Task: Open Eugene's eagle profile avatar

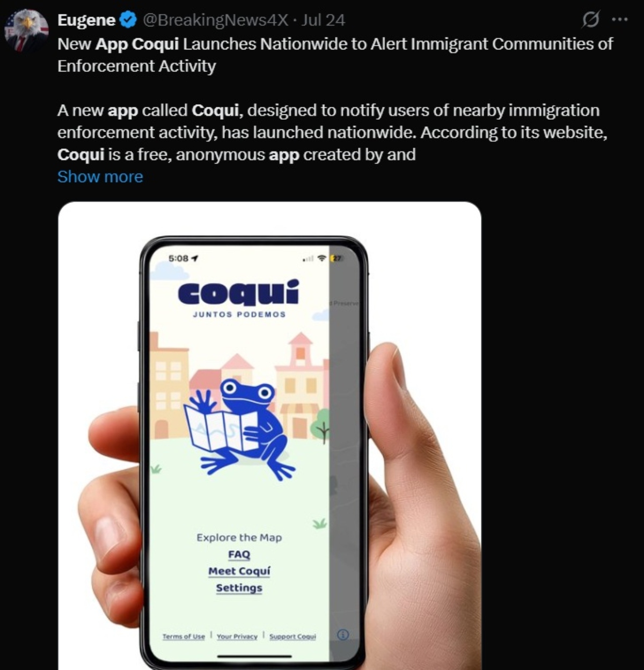Action: (x=26, y=30)
